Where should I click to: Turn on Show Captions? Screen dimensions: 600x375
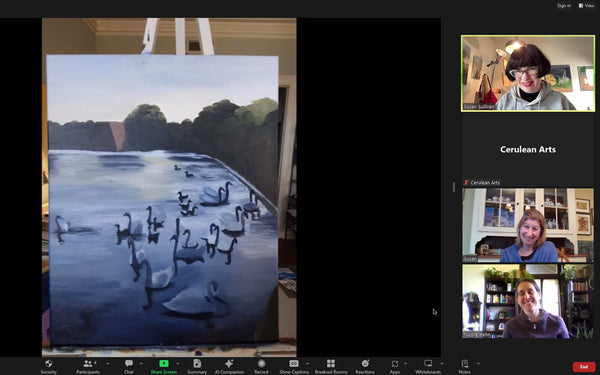[294, 366]
